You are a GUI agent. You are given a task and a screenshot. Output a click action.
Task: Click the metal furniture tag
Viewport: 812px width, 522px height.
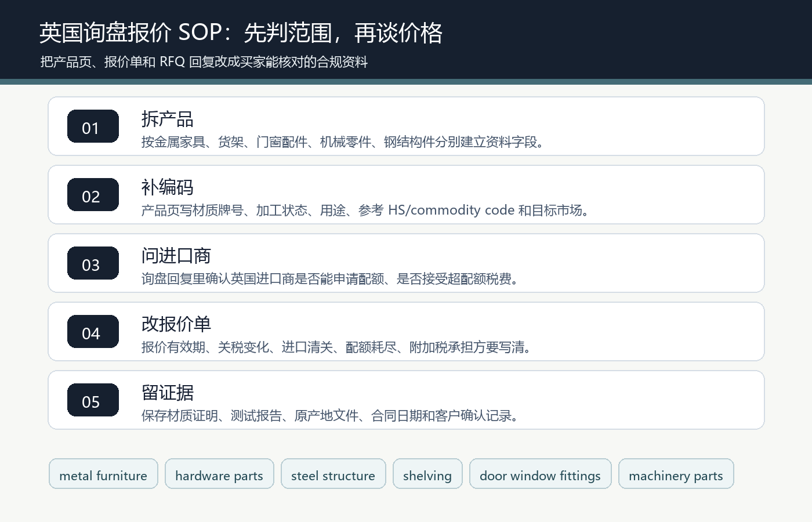point(103,474)
